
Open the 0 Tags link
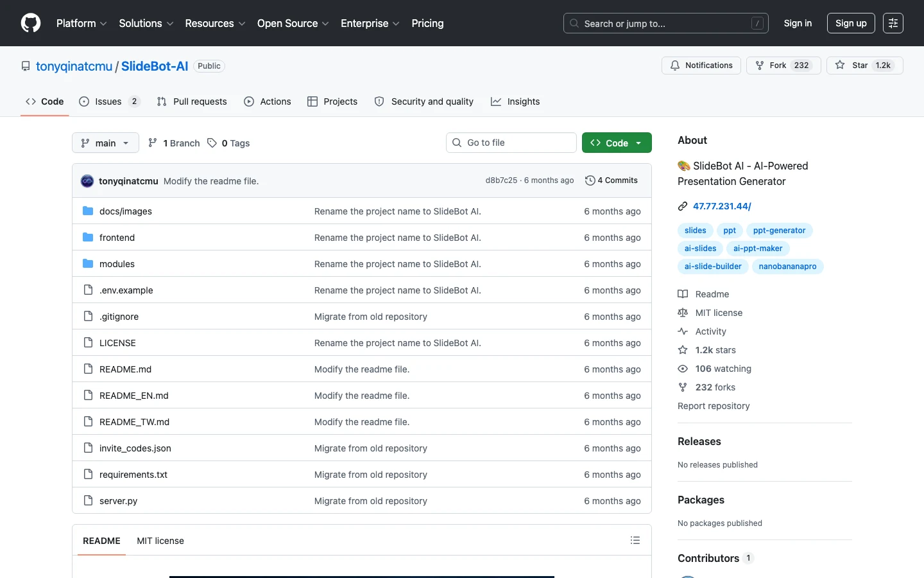[229, 143]
